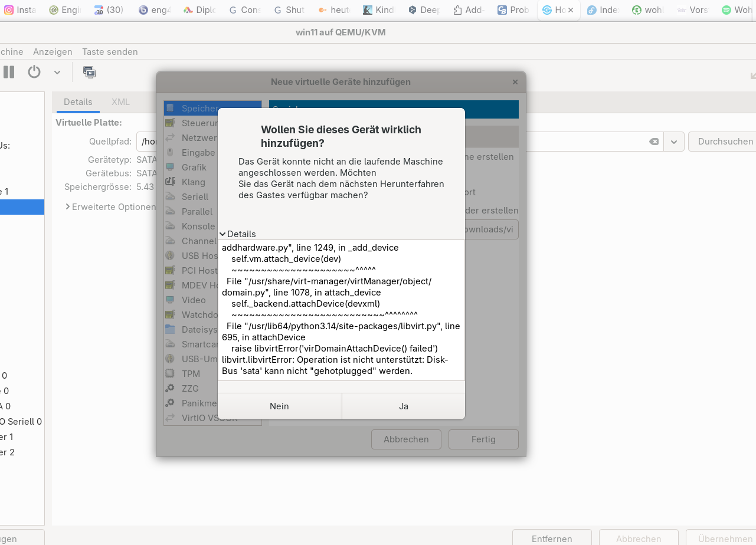Expand Erweiterte Optionen under the virtual disk settings

coord(110,207)
